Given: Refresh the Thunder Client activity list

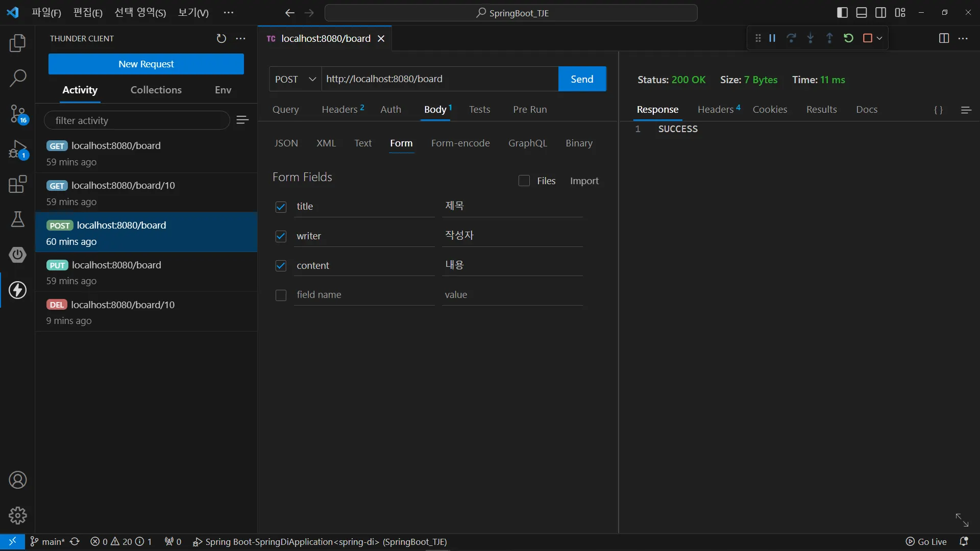Looking at the screenshot, I should click(221, 39).
